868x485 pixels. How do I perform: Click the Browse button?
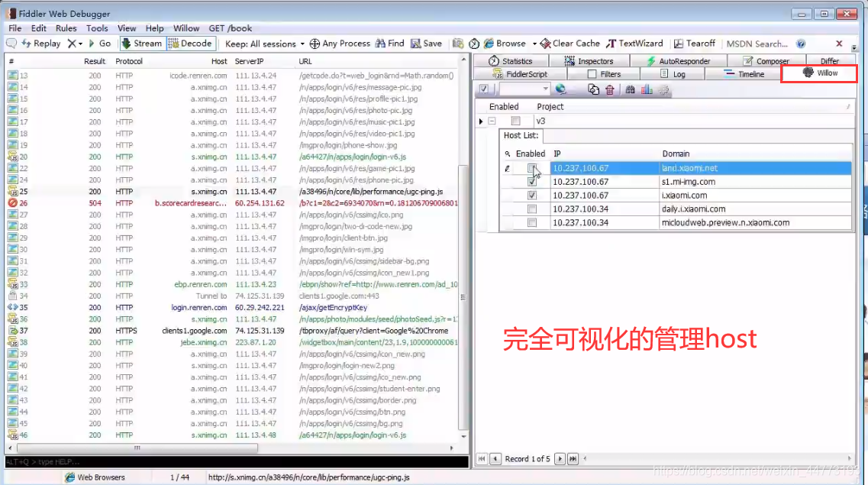pyautogui.click(x=505, y=44)
